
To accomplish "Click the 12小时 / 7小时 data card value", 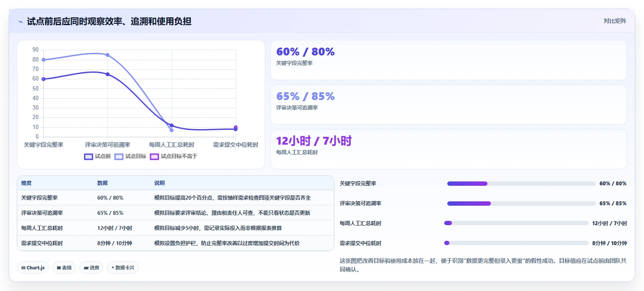I will point(314,141).
